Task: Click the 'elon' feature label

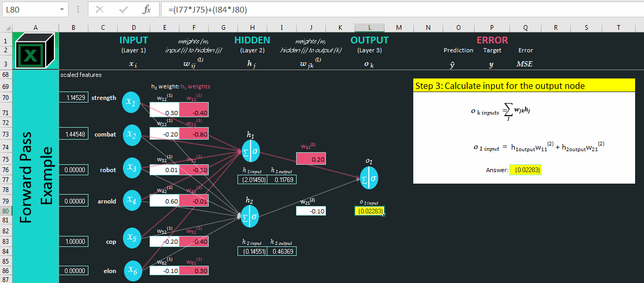Action: [109, 271]
